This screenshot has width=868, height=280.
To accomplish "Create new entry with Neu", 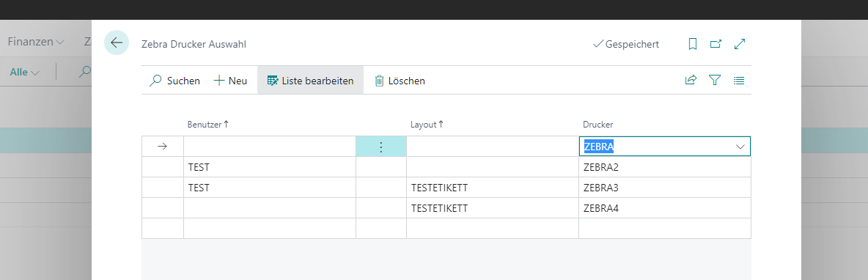I will point(230,81).
